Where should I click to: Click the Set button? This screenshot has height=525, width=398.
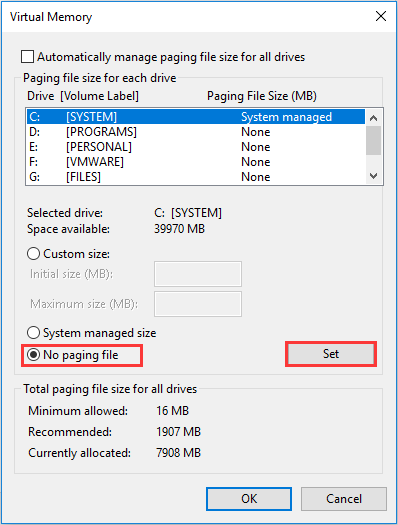(331, 354)
